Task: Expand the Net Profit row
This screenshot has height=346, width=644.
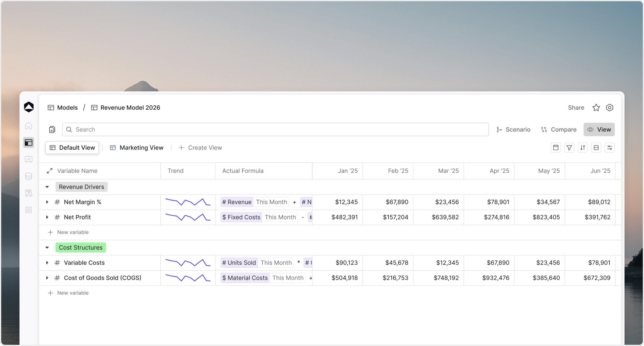Action: [47, 217]
